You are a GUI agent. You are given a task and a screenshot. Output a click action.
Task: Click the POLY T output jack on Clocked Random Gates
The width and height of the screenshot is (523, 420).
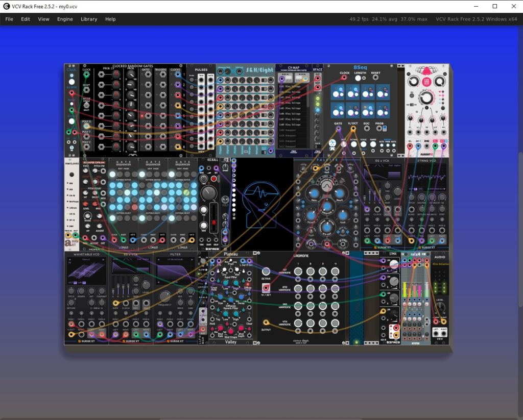(x=86, y=136)
